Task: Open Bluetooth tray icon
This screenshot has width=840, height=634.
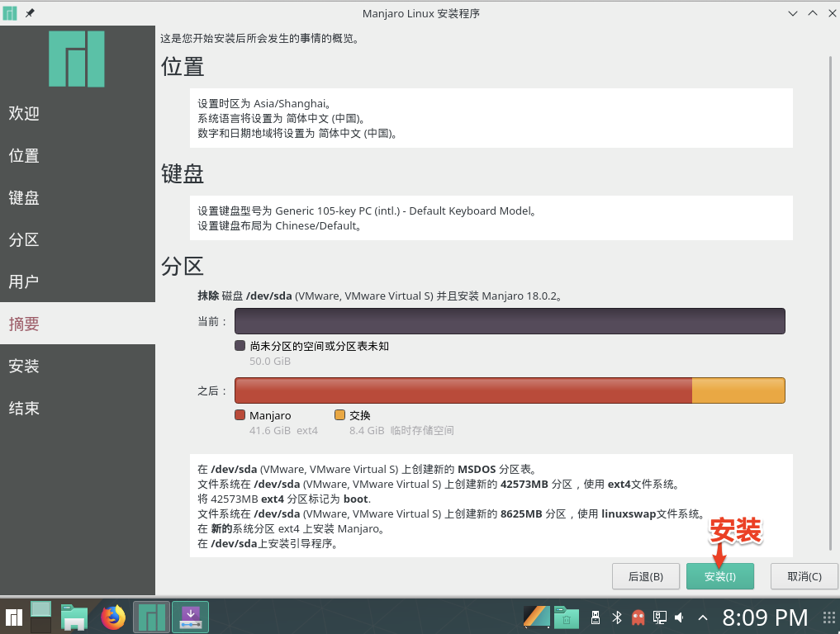Action: (x=617, y=617)
